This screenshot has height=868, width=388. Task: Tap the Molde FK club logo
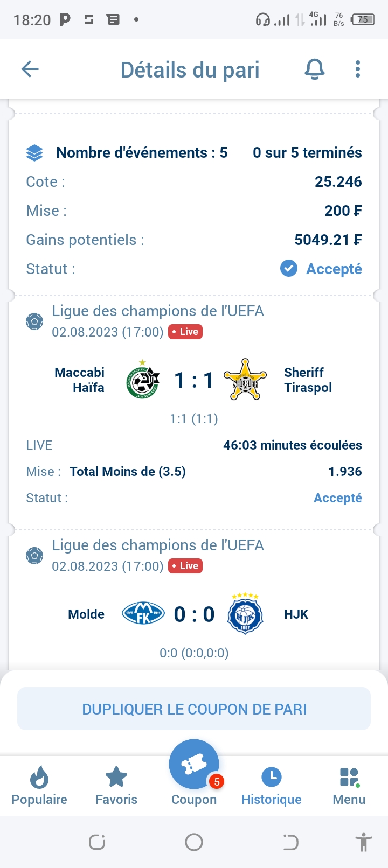[143, 614]
